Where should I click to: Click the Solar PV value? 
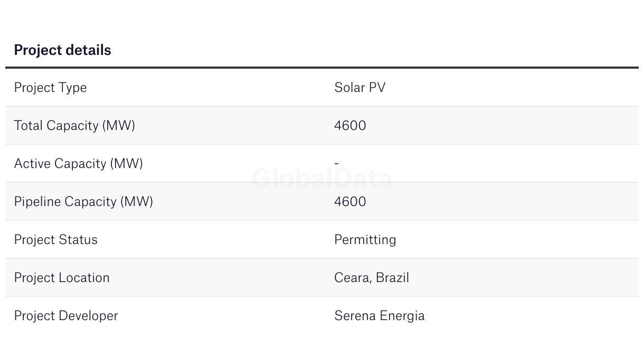pyautogui.click(x=360, y=87)
